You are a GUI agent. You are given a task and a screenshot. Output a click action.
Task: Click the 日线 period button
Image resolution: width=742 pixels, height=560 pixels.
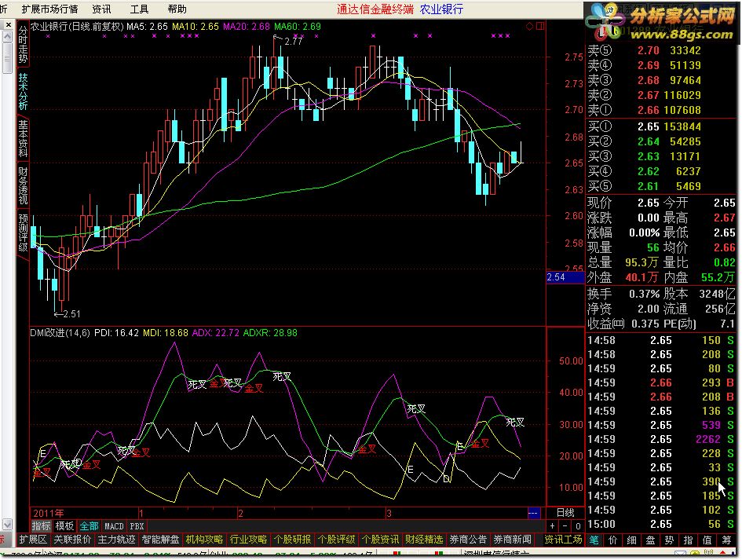click(565, 513)
